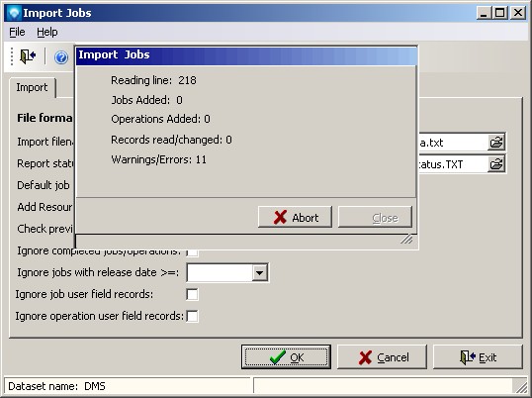The width and height of the screenshot is (532, 398).
Task: Click the main window's status bar resize grip
Action: click(x=520, y=386)
